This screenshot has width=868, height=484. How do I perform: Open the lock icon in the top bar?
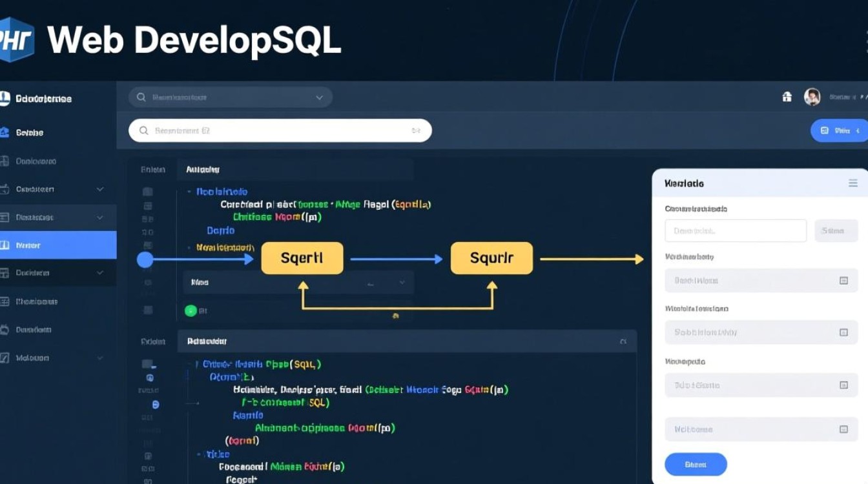787,96
